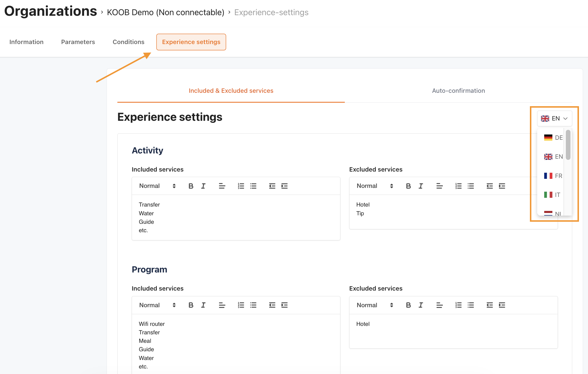Toggle bold in Activity included services editor

pyautogui.click(x=191, y=186)
